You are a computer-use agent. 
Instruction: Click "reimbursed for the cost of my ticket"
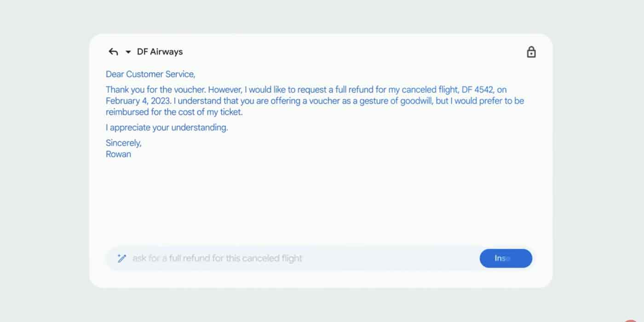coord(174,112)
